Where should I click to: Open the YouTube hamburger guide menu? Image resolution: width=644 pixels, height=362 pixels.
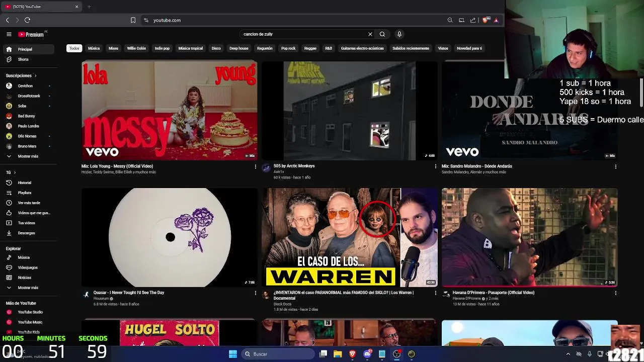click(x=9, y=34)
